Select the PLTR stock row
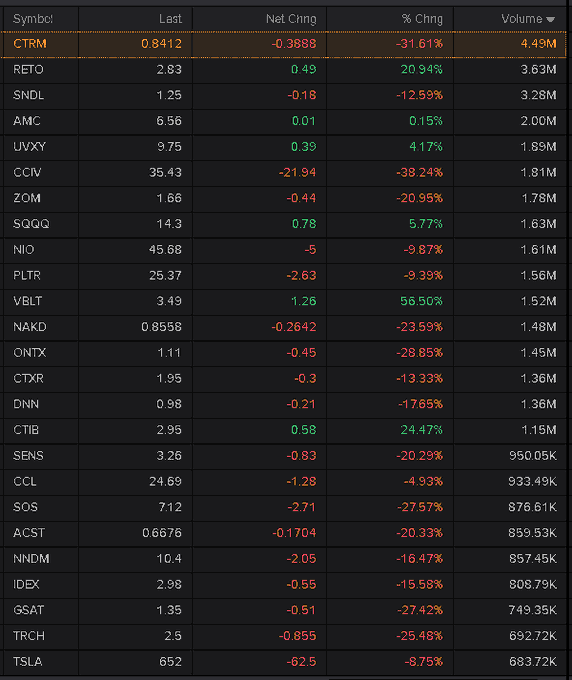This screenshot has width=572, height=680. click(284, 275)
